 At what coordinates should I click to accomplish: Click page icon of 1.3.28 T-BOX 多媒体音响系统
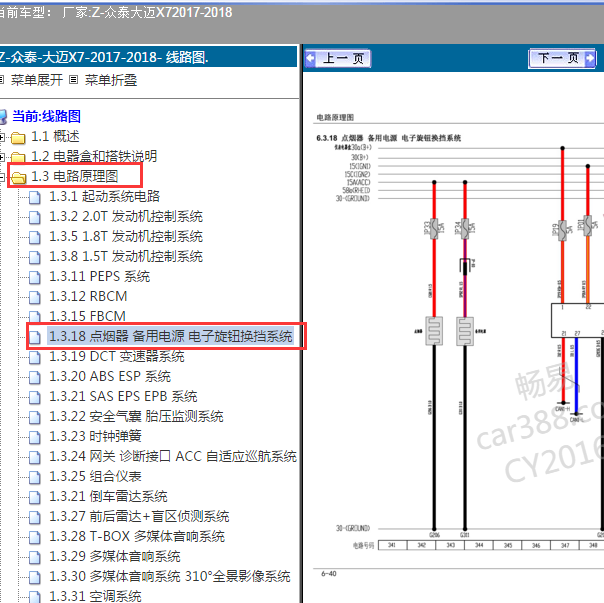[x=35, y=537]
